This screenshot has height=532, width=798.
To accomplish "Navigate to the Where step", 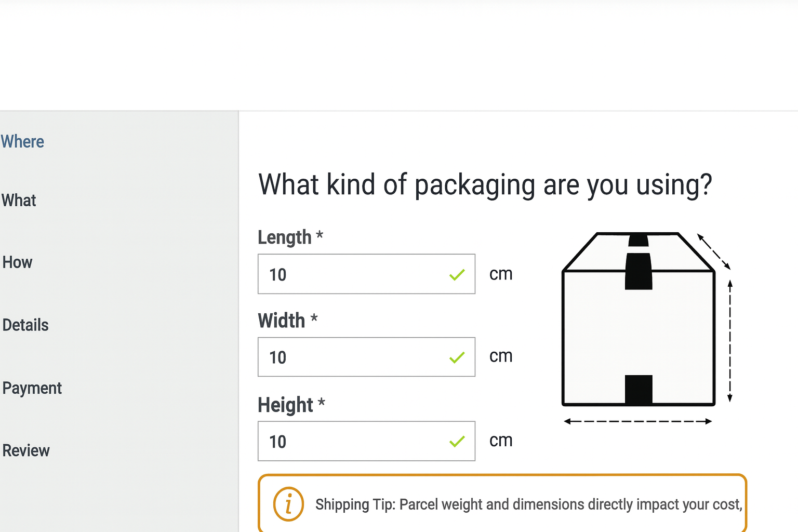I will (22, 141).
